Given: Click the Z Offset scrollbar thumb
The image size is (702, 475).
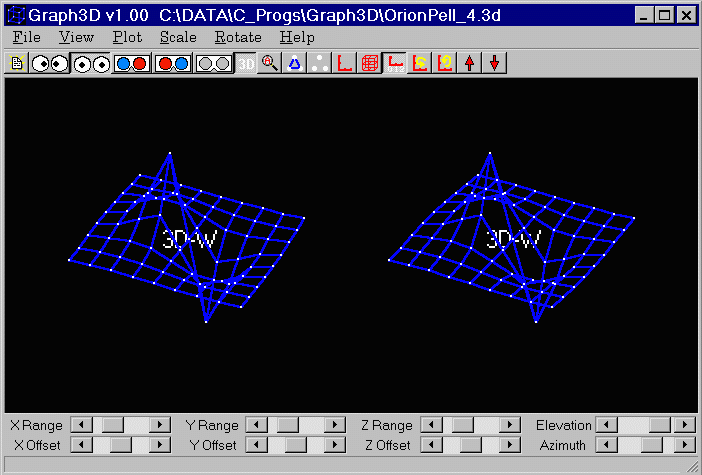Looking at the screenshot, I should tap(471, 445).
